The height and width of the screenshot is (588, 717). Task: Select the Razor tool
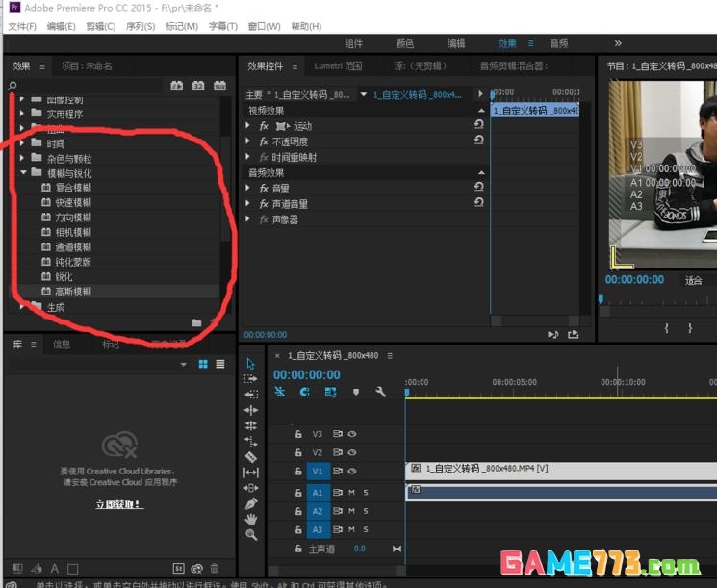[x=251, y=457]
